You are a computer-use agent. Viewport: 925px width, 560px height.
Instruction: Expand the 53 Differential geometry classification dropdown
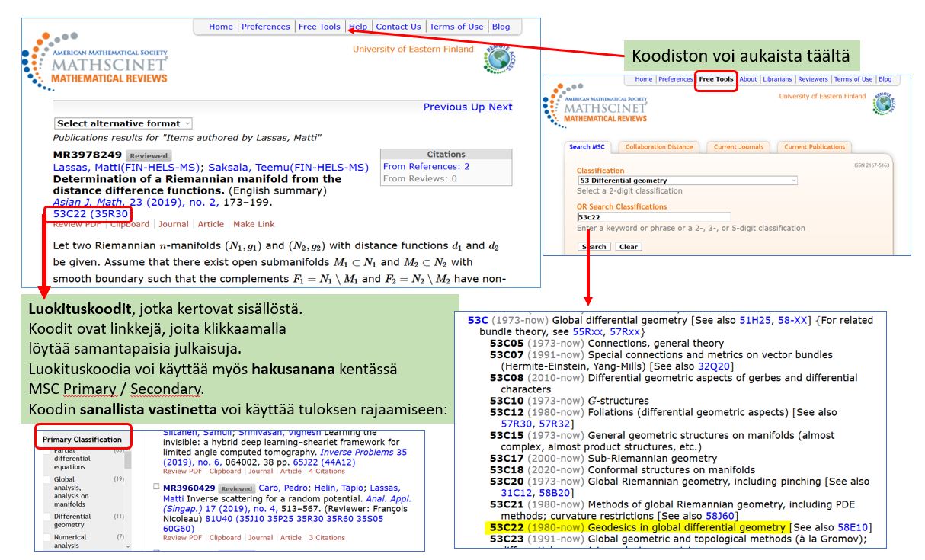click(x=687, y=181)
